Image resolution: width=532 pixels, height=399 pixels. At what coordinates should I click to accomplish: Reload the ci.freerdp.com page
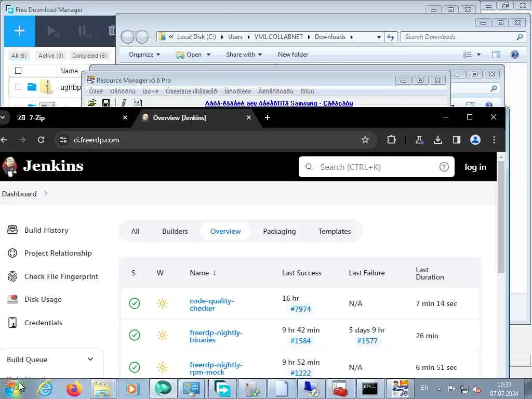41,140
